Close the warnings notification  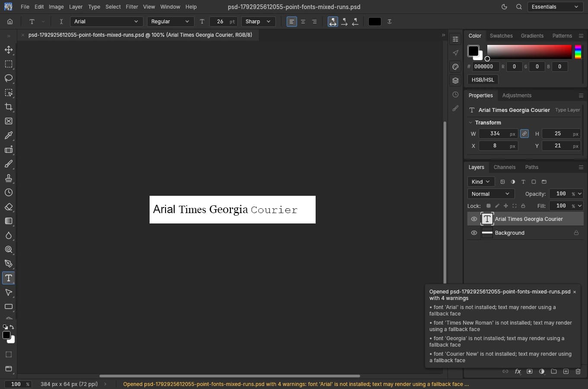pyautogui.click(x=575, y=292)
